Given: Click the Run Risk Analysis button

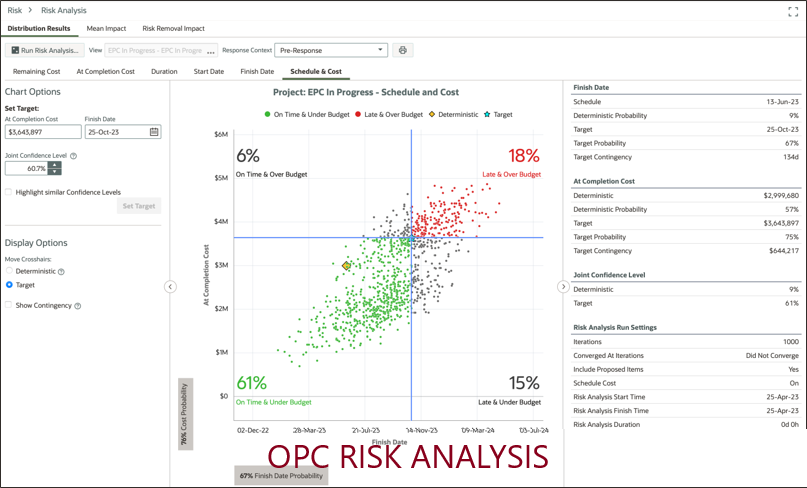Looking at the screenshot, I should (44, 50).
